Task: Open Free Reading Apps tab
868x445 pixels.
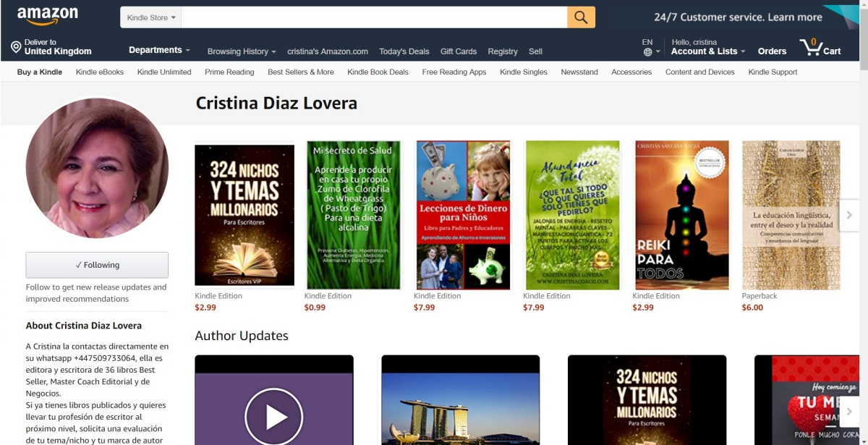Action: coord(454,72)
